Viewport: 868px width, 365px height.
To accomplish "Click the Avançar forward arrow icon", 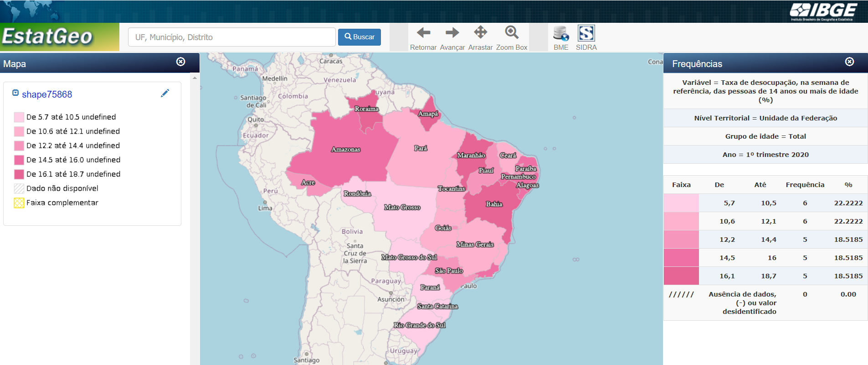I will tap(452, 32).
